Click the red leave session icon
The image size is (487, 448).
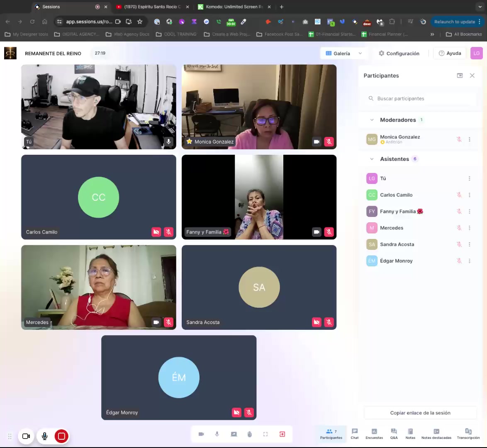(282, 434)
